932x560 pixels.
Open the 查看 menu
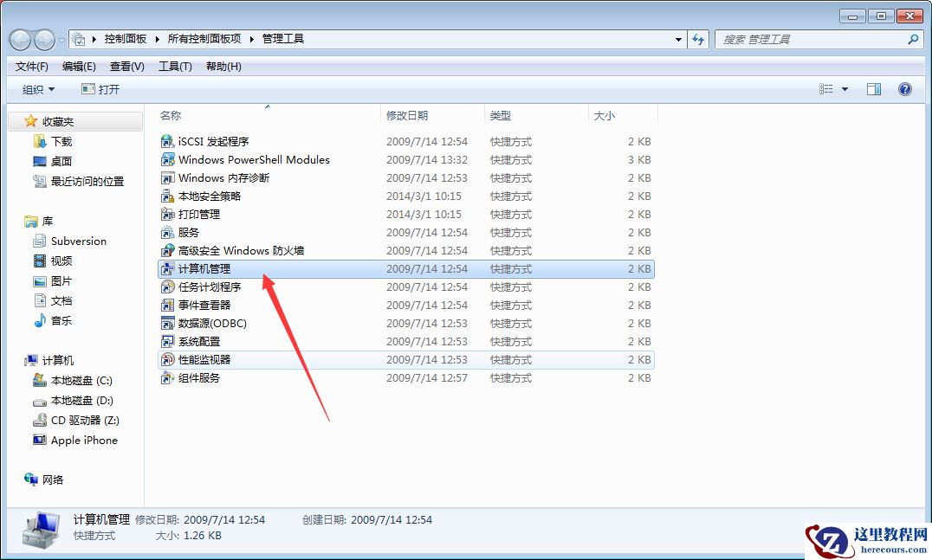pyautogui.click(x=126, y=66)
